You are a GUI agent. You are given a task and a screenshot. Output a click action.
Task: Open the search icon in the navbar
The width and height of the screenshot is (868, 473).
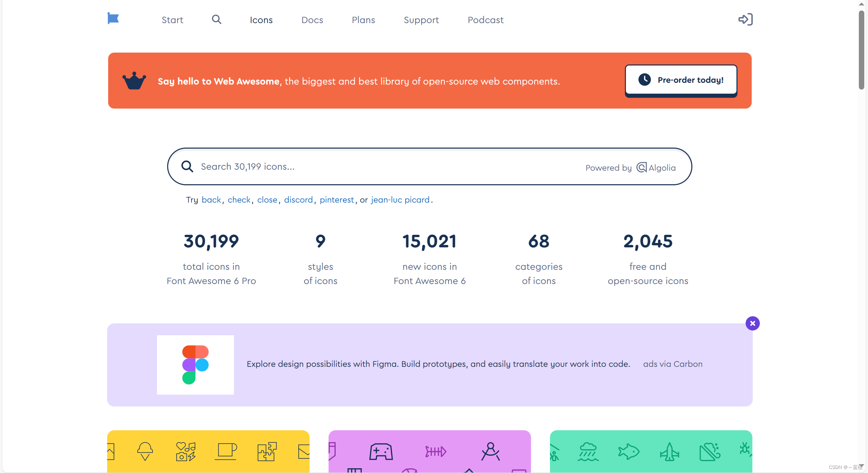coord(217,20)
